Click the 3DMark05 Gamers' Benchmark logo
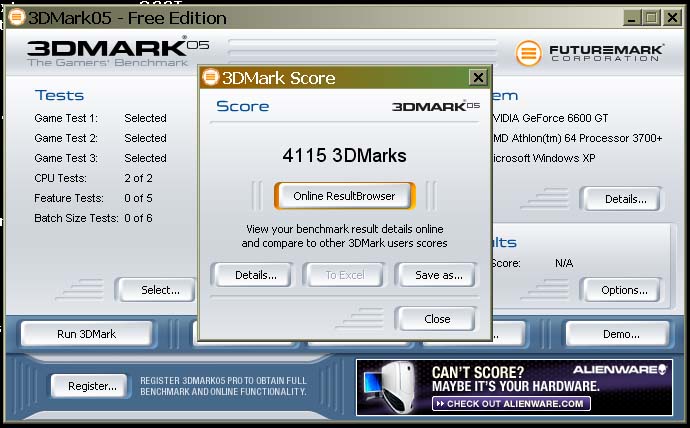Image resolution: width=690 pixels, height=428 pixels. (108, 52)
